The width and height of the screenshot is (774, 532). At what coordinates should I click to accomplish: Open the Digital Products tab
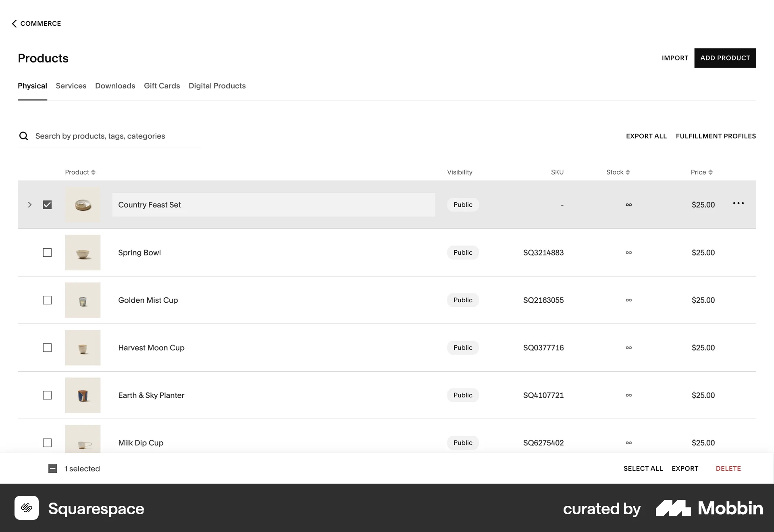pyautogui.click(x=217, y=86)
